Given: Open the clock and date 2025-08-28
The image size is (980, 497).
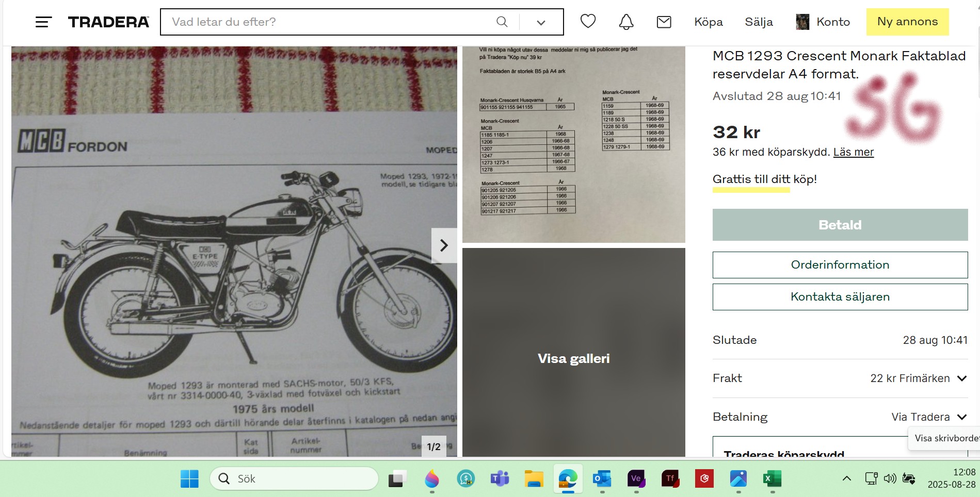Looking at the screenshot, I should (952, 478).
